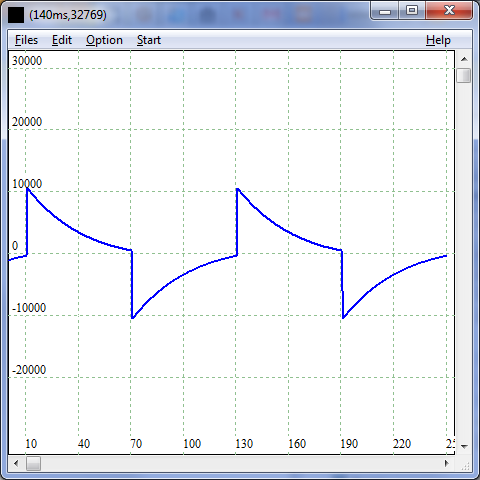Click vertical scrollbar up arrow
The height and width of the screenshot is (480, 480).
(464, 59)
